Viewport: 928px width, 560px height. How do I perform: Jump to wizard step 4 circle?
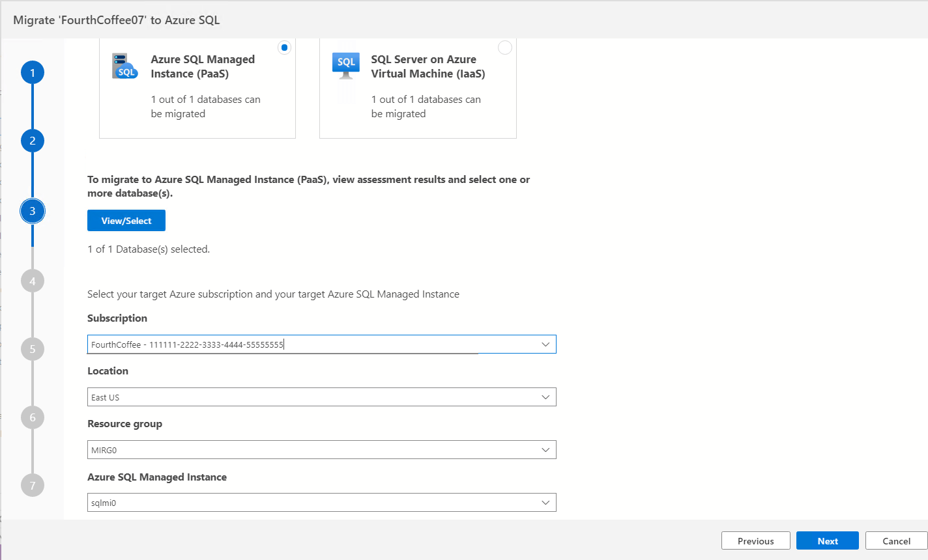[x=33, y=281]
